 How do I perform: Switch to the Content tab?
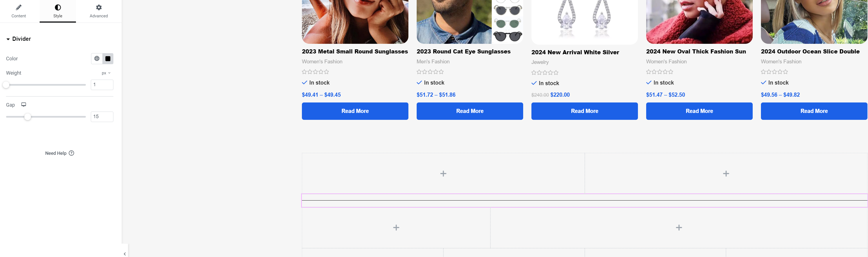[18, 11]
